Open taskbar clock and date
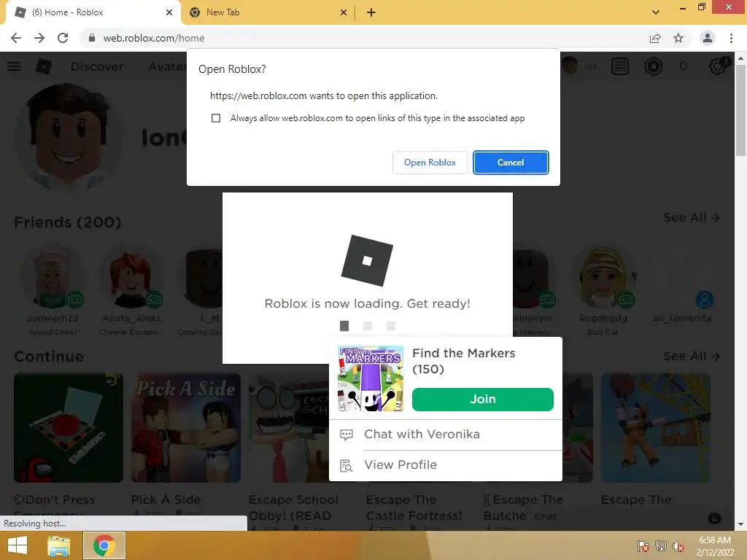747x560 pixels. (715, 546)
